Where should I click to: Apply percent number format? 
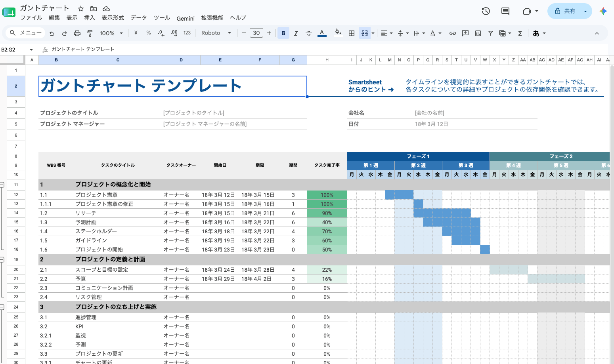148,33
